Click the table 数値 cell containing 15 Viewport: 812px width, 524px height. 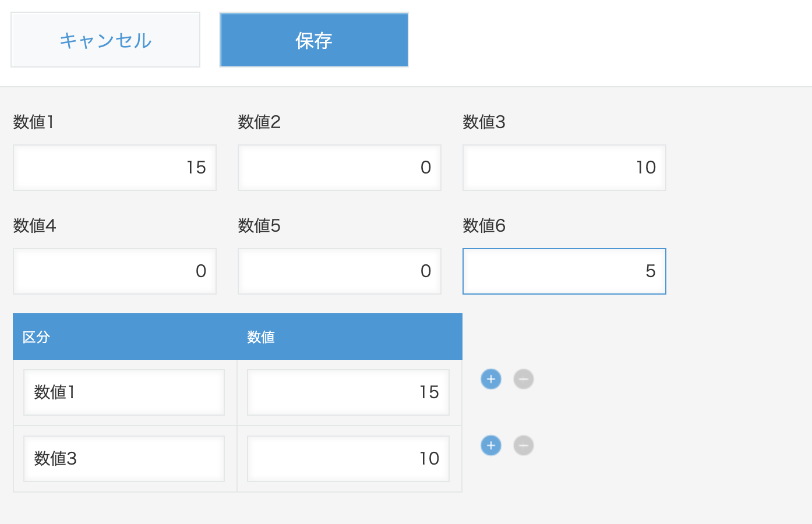(x=348, y=392)
